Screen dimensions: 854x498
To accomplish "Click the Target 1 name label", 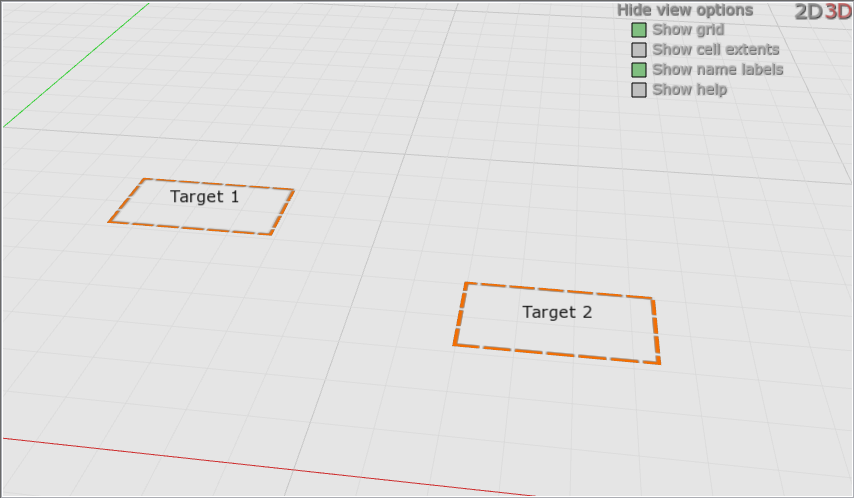I will coord(204,197).
